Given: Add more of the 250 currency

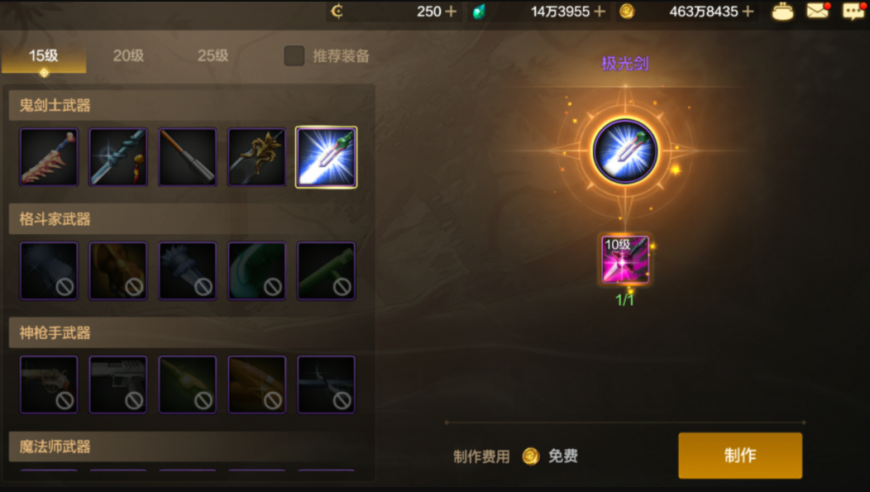Looking at the screenshot, I should (x=451, y=12).
